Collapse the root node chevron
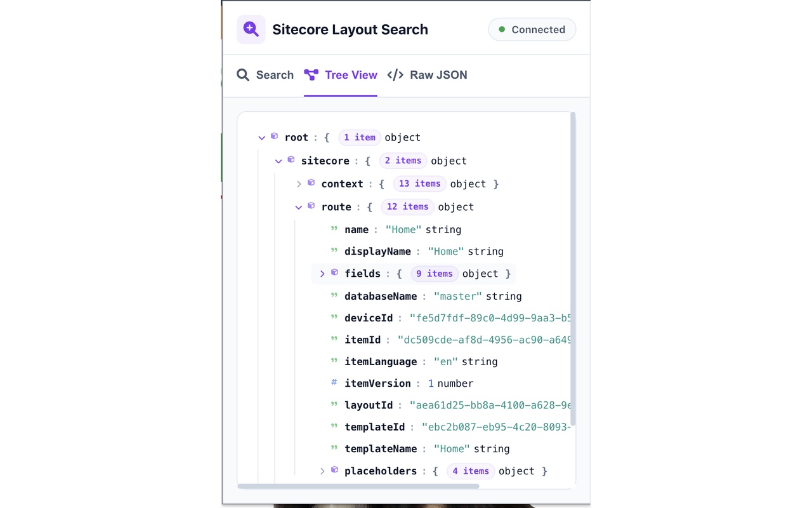812x508 pixels. 262,138
